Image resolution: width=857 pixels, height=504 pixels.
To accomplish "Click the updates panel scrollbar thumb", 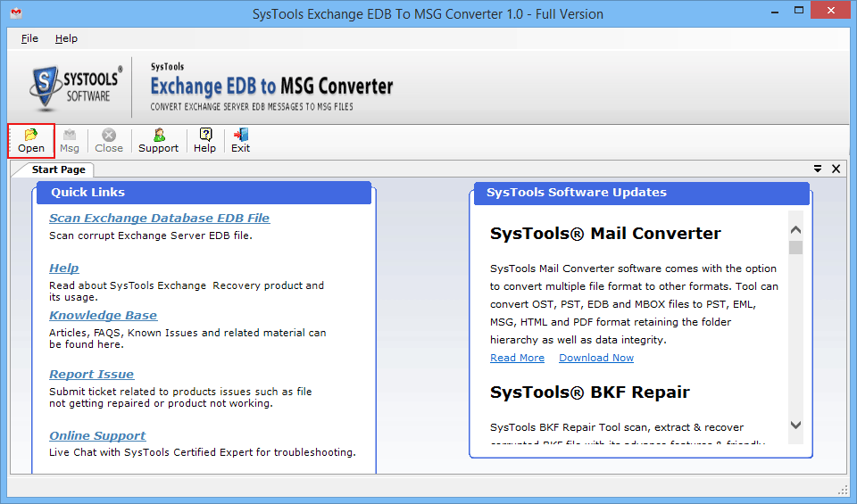I will (x=795, y=247).
